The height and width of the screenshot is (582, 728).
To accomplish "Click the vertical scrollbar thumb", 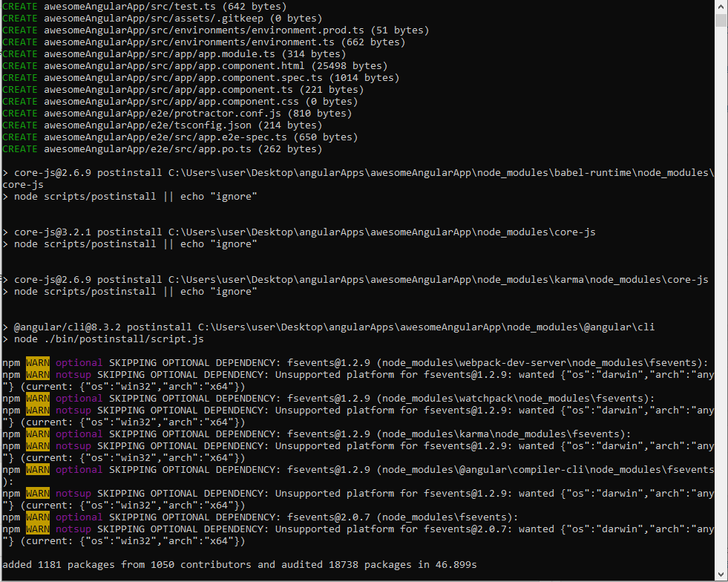I will pyautogui.click(x=721, y=20).
